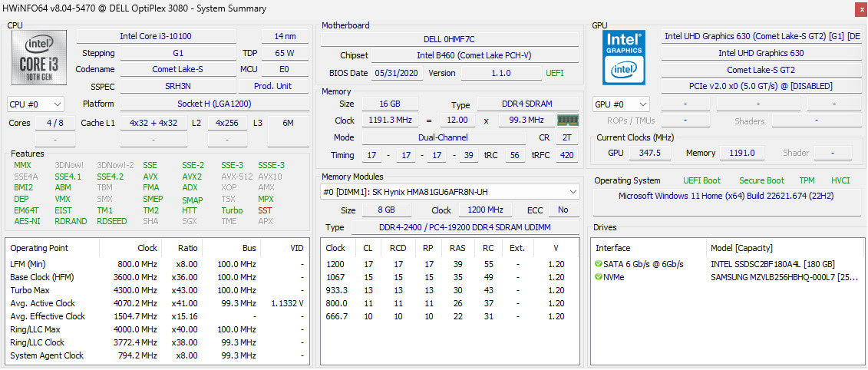The height and width of the screenshot is (370, 868).
Task: Click the 4x32 + 4x32 L1 cache value
Action: [x=153, y=123]
